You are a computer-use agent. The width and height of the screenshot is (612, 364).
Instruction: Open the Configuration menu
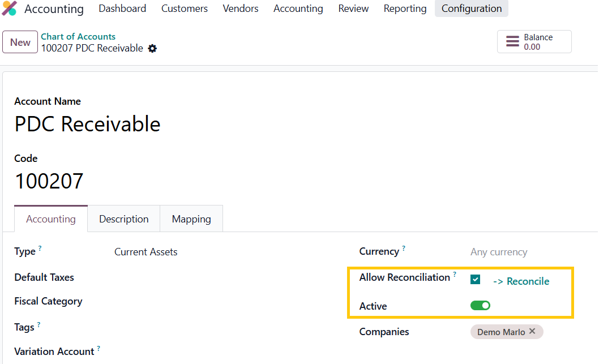tap(471, 8)
